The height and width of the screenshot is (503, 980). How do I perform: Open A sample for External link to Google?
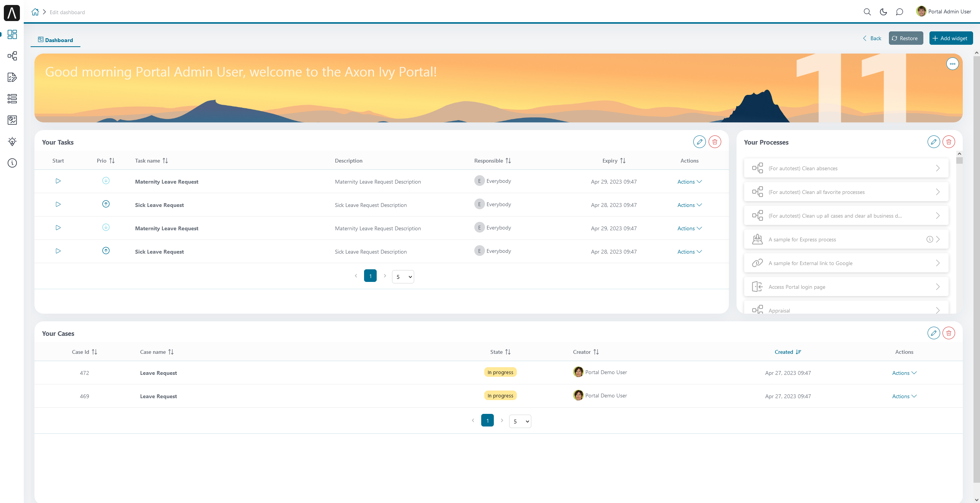(x=846, y=263)
